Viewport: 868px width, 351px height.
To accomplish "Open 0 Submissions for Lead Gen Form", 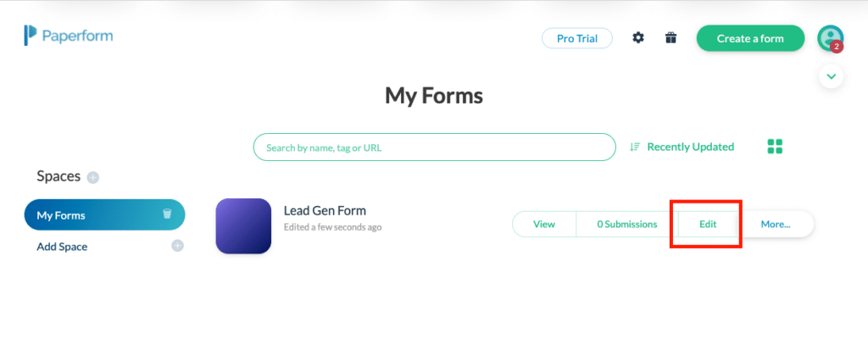I will tap(627, 224).
